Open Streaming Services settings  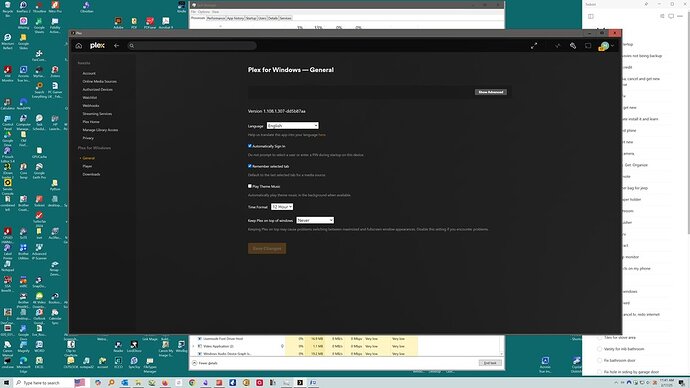(x=97, y=114)
